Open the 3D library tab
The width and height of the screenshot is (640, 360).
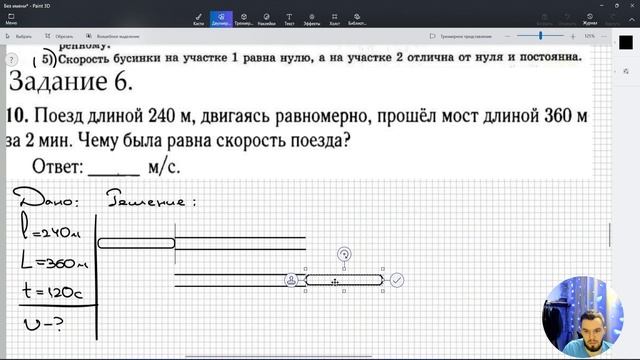click(x=357, y=19)
